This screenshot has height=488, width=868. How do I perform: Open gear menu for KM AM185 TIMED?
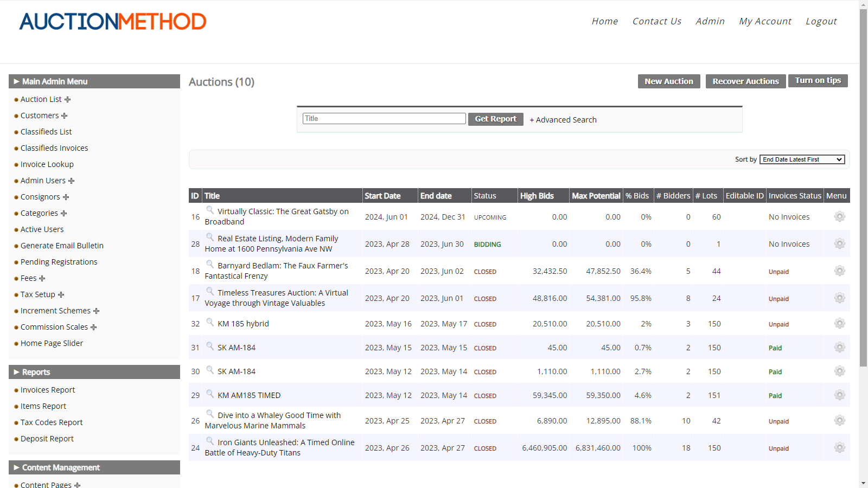[839, 395]
